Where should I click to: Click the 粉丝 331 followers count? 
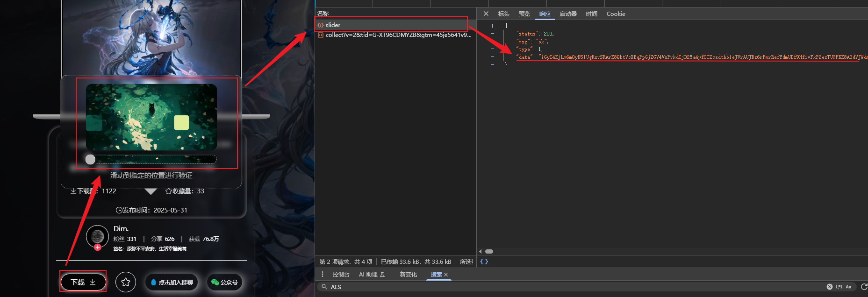[125, 239]
